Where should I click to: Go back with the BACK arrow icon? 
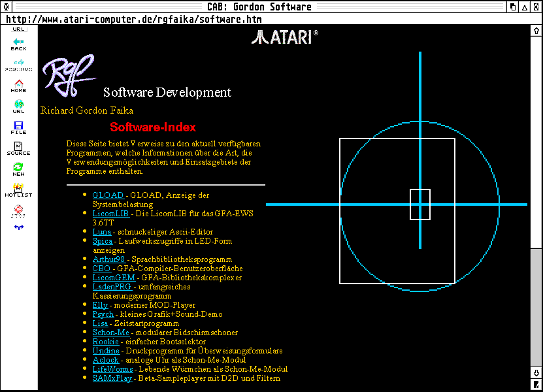point(19,44)
